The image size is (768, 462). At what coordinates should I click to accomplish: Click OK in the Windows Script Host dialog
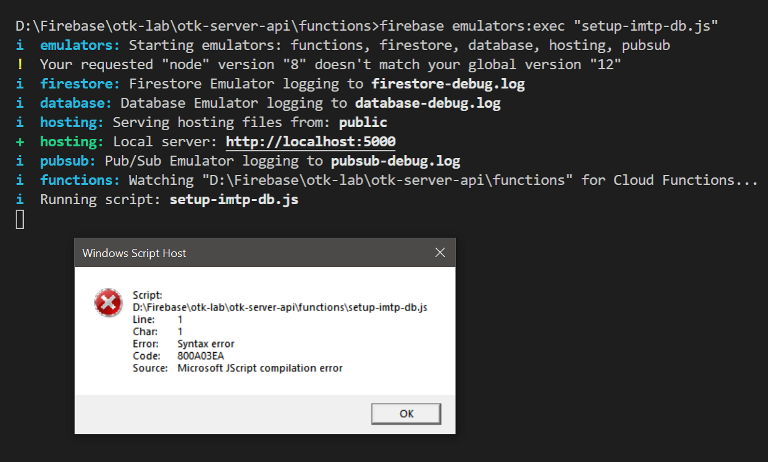(x=406, y=414)
